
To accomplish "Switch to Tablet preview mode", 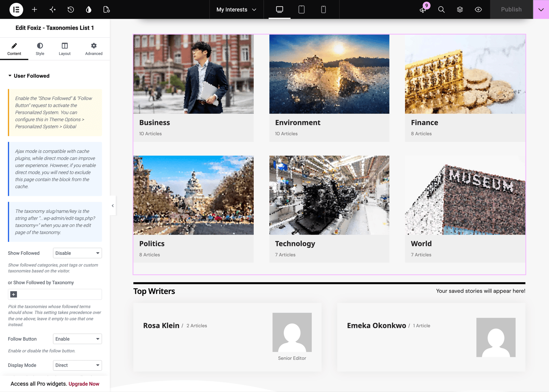I will [302, 10].
